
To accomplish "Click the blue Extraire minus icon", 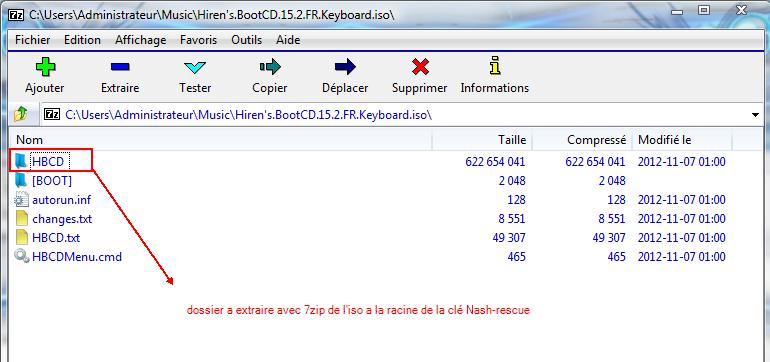I will (x=120, y=66).
